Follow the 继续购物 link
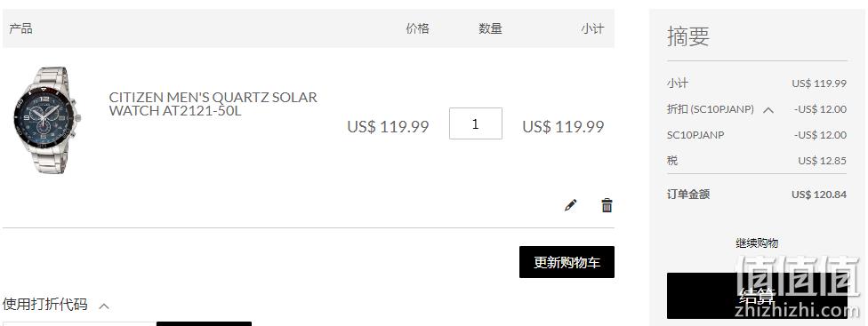This screenshot has height=326, width=868. [x=757, y=243]
